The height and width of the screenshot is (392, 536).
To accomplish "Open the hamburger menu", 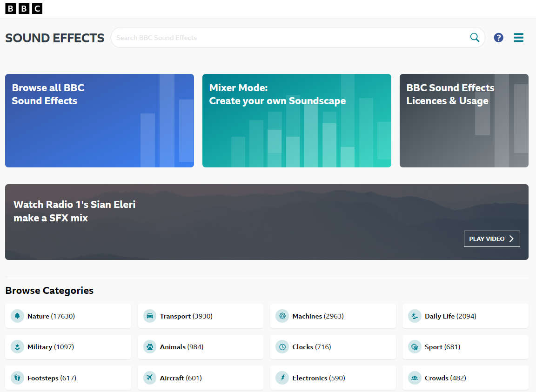I will coord(518,38).
